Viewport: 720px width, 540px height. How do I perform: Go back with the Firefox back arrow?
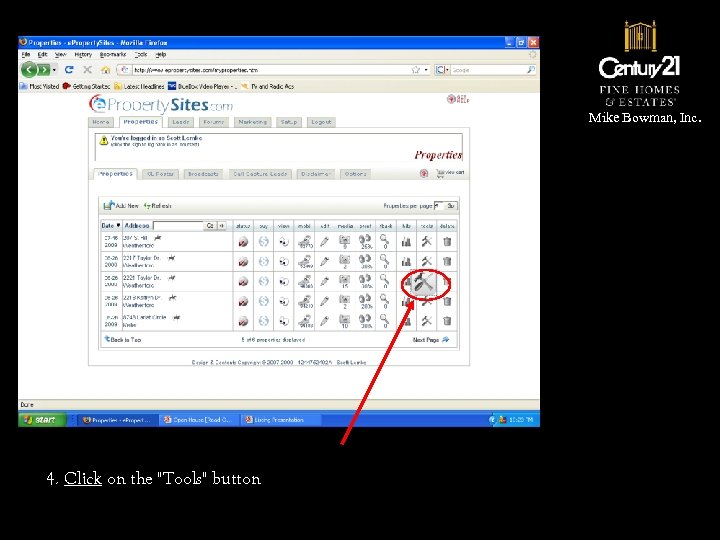click(x=29, y=70)
